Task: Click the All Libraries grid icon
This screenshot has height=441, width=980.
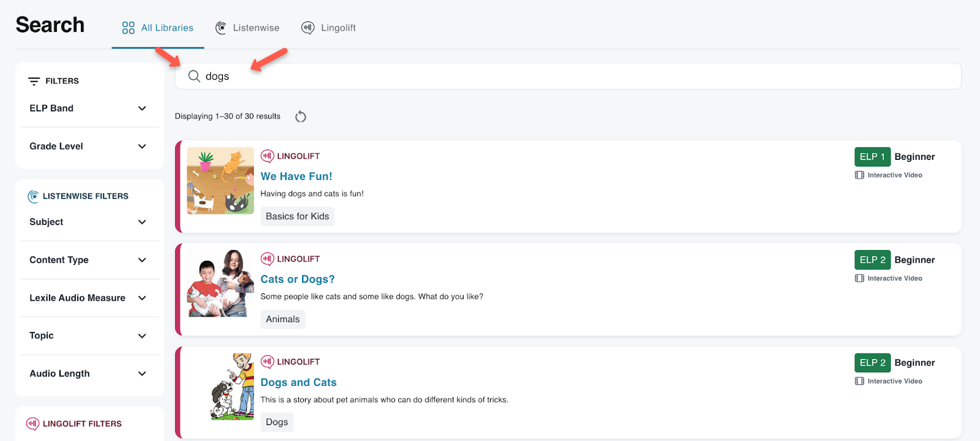Action: tap(128, 28)
